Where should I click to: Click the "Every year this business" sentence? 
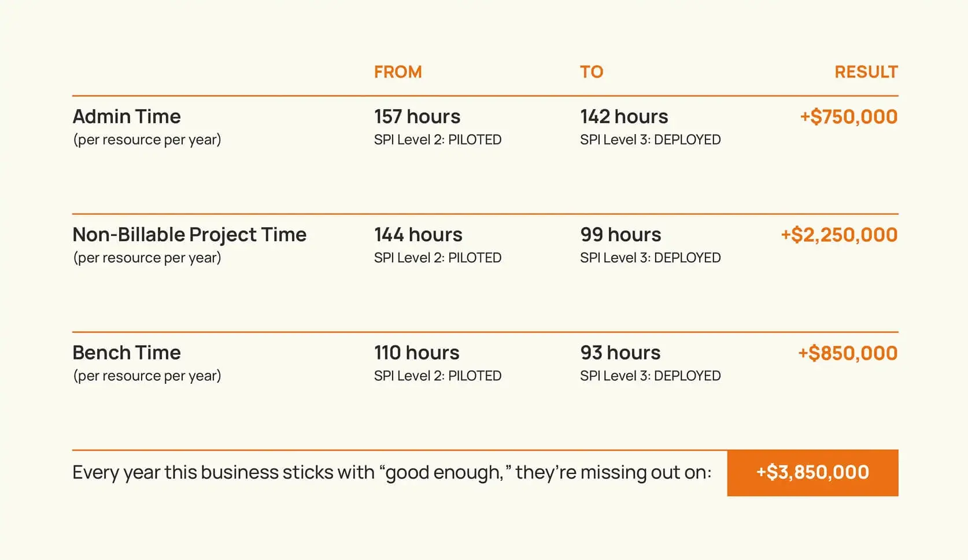click(x=391, y=473)
